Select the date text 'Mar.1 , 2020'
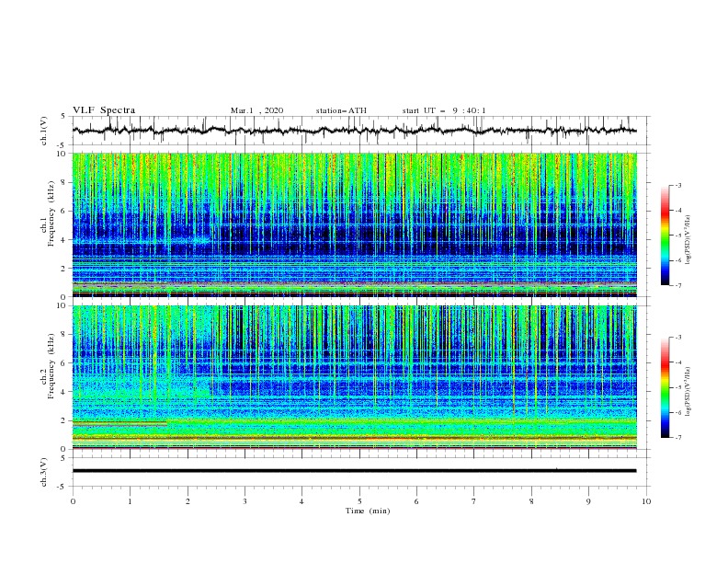The height and width of the screenshot is (563, 728). (256, 110)
